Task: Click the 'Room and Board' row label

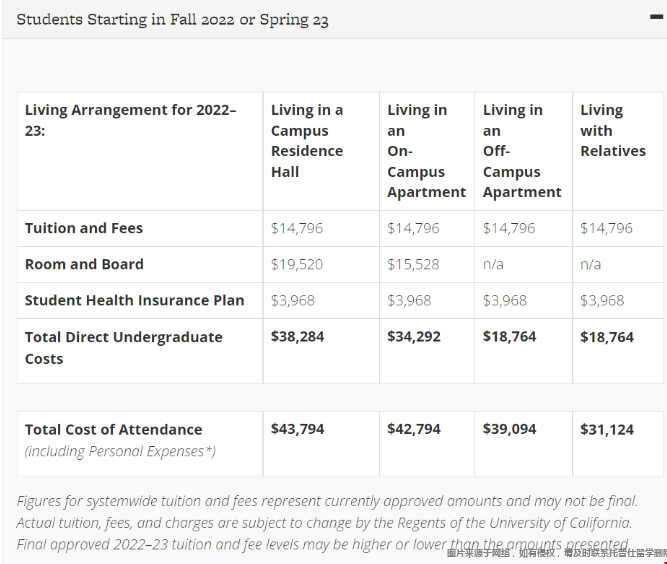Action: [x=84, y=264]
